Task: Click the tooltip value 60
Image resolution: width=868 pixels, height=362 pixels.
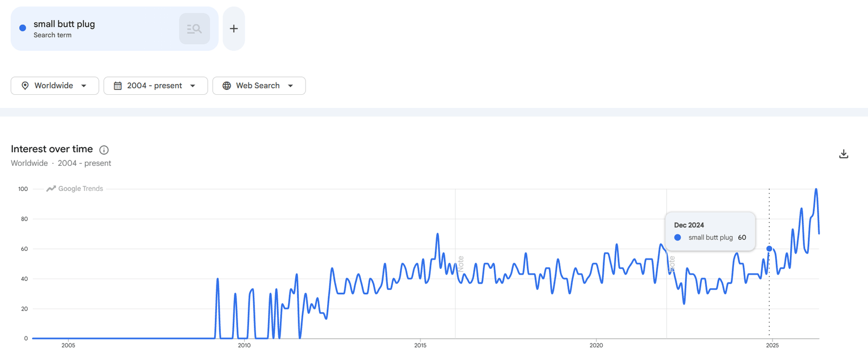Action: 742,237
